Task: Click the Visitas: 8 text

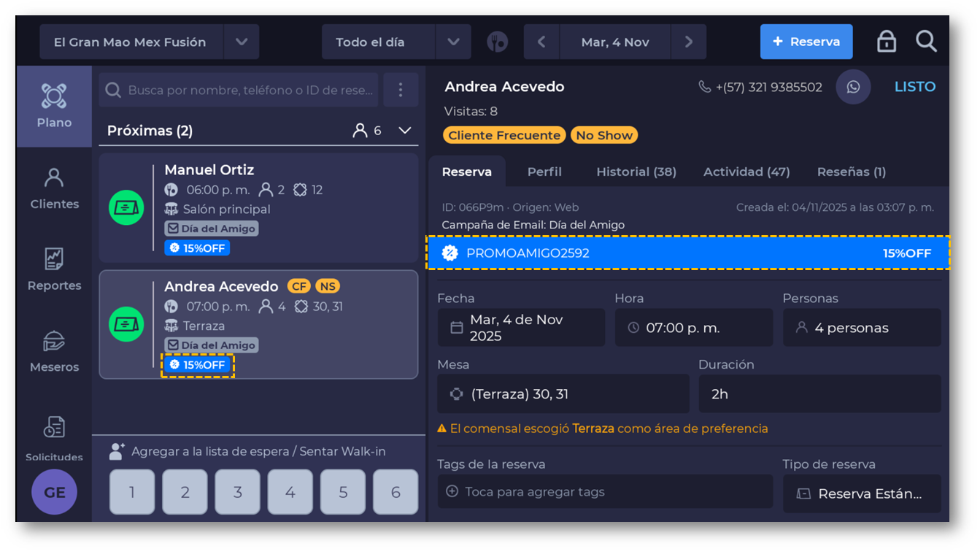Action: click(x=471, y=112)
